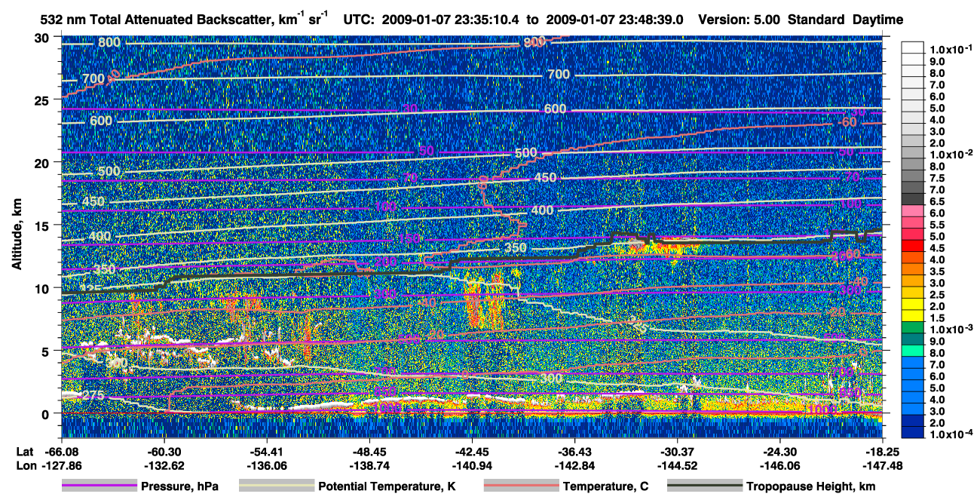The width and height of the screenshot is (980, 503).
Task: Click the latitude value "-48.45"
Action: click(x=369, y=452)
